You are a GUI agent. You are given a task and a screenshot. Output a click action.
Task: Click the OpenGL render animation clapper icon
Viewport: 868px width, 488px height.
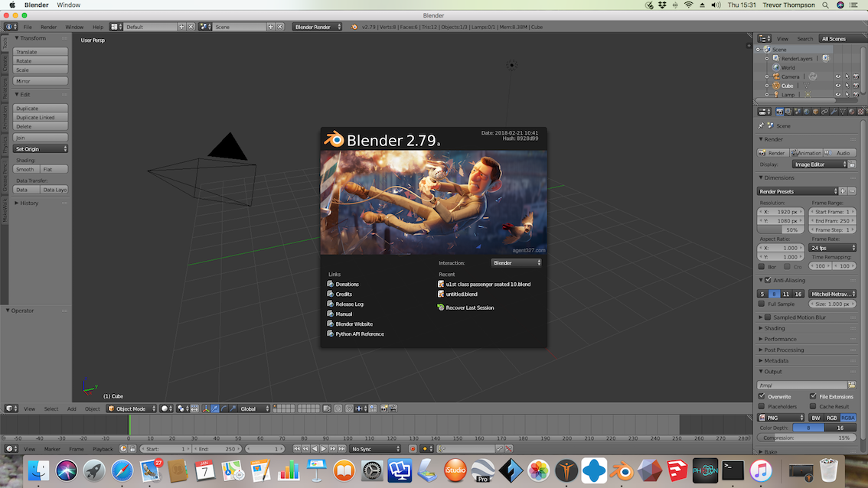tap(393, 408)
